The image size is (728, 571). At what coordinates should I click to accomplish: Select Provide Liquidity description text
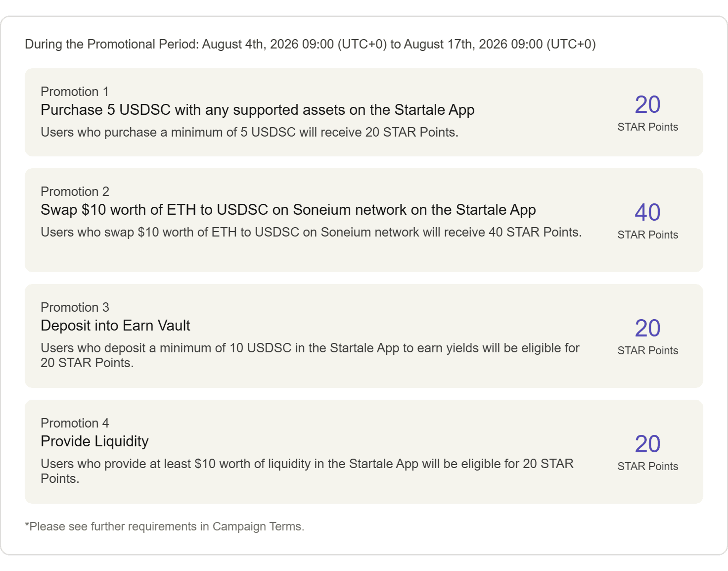click(x=307, y=471)
